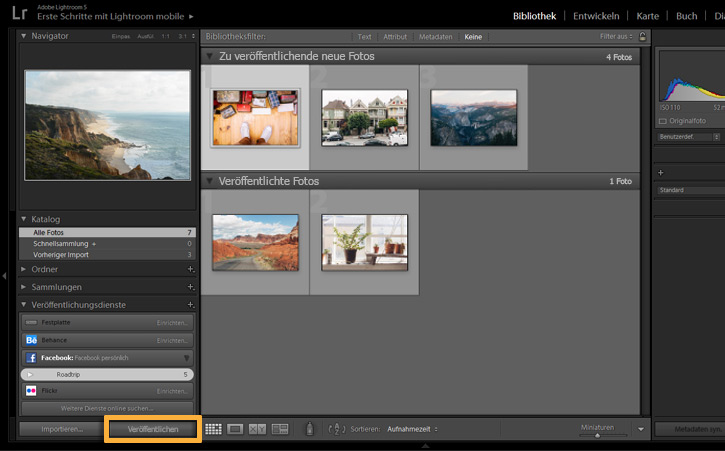Collapse the Navigator panel
Image resolution: width=725 pixels, height=451 pixels.
[x=23, y=36]
